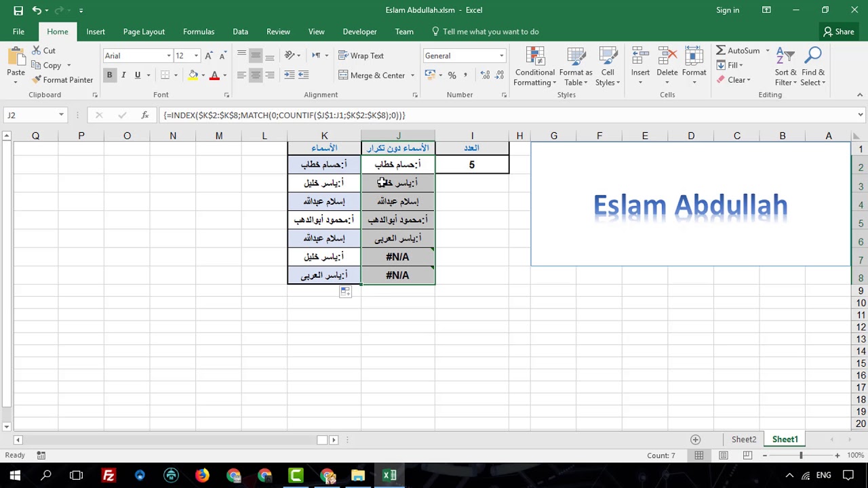
Task: Click the Save icon in the title bar
Action: (18, 10)
